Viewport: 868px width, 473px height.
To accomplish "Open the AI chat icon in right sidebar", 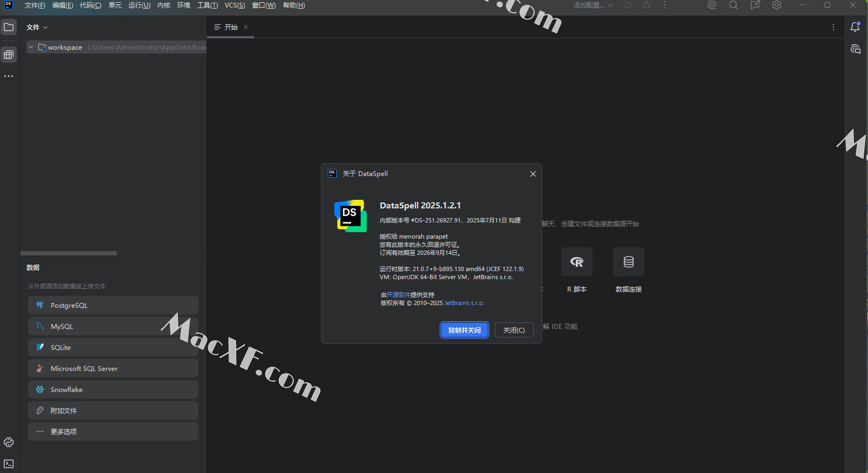I will coord(855,49).
